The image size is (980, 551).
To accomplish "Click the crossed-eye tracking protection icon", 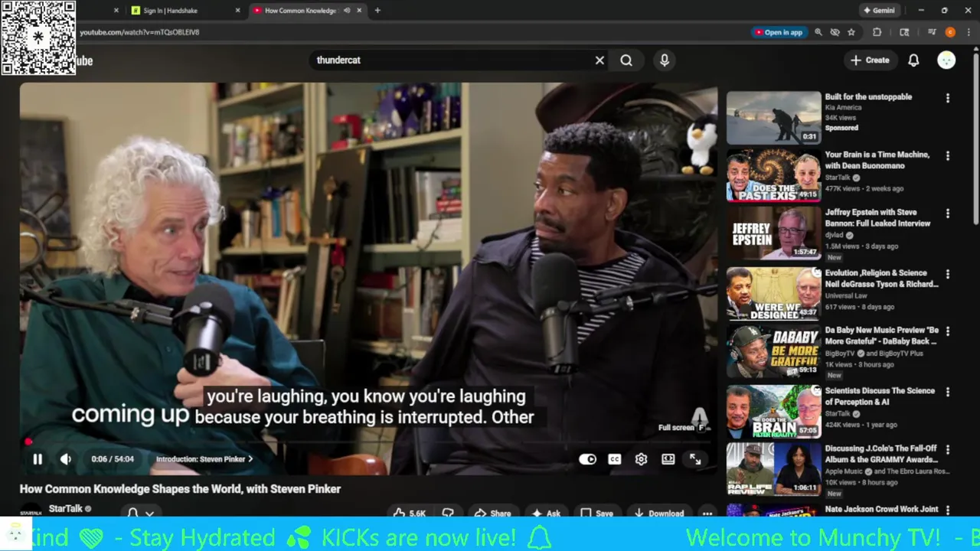I will point(835,32).
